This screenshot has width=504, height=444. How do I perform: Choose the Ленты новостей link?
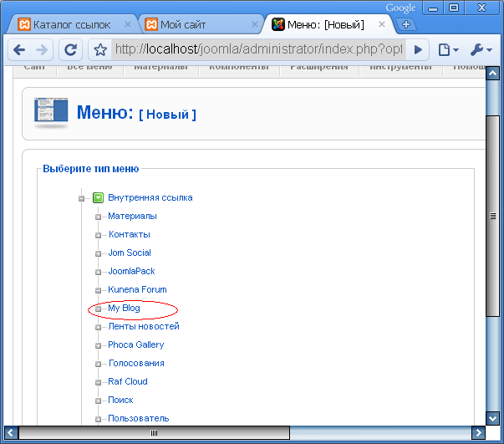point(144,326)
